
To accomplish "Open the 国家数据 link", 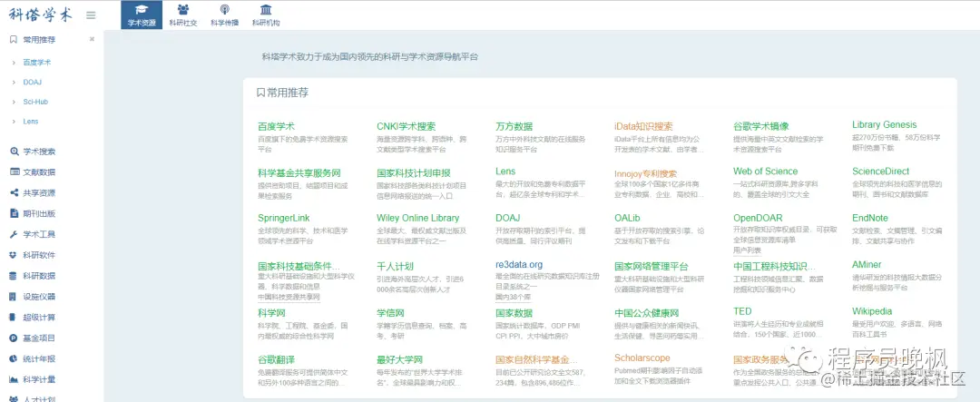I will coord(514,313).
